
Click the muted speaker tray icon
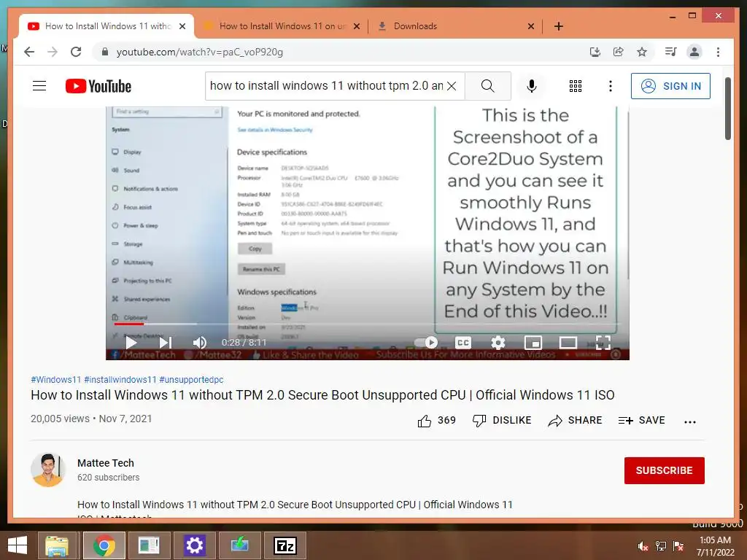(643, 546)
